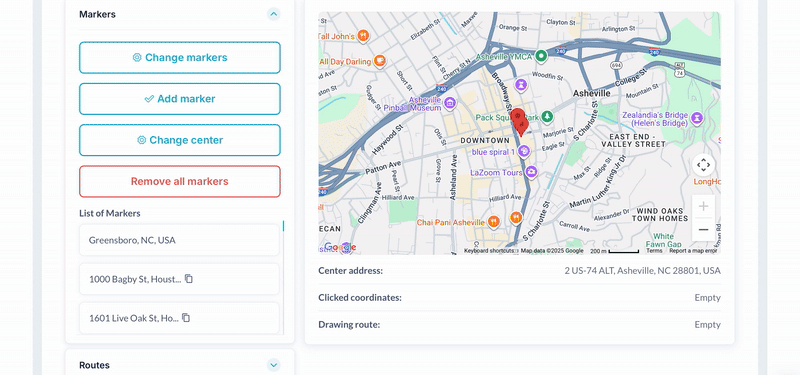The width and height of the screenshot is (800, 375).
Task: Click the Change markers button
Action: 180,58
